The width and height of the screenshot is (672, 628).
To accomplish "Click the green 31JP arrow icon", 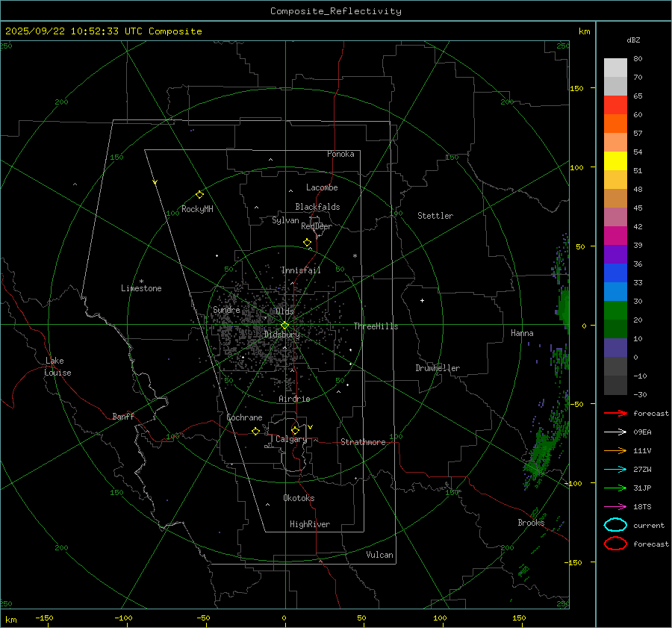I will pos(615,488).
